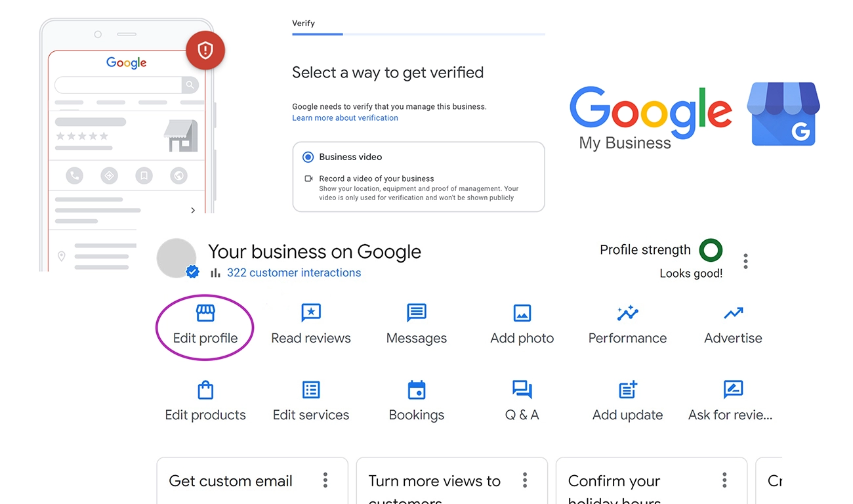This screenshot has height=504, width=853.
Task: Click Learn more about verification link
Action: coord(345,118)
